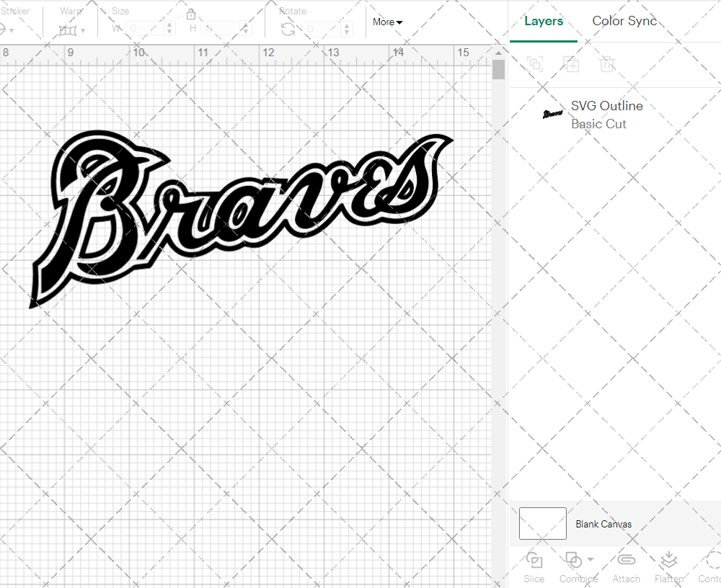Click the Contour icon

[x=712, y=560]
